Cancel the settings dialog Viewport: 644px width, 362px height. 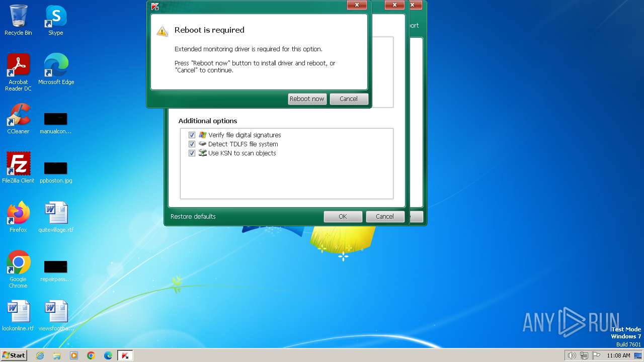click(384, 217)
